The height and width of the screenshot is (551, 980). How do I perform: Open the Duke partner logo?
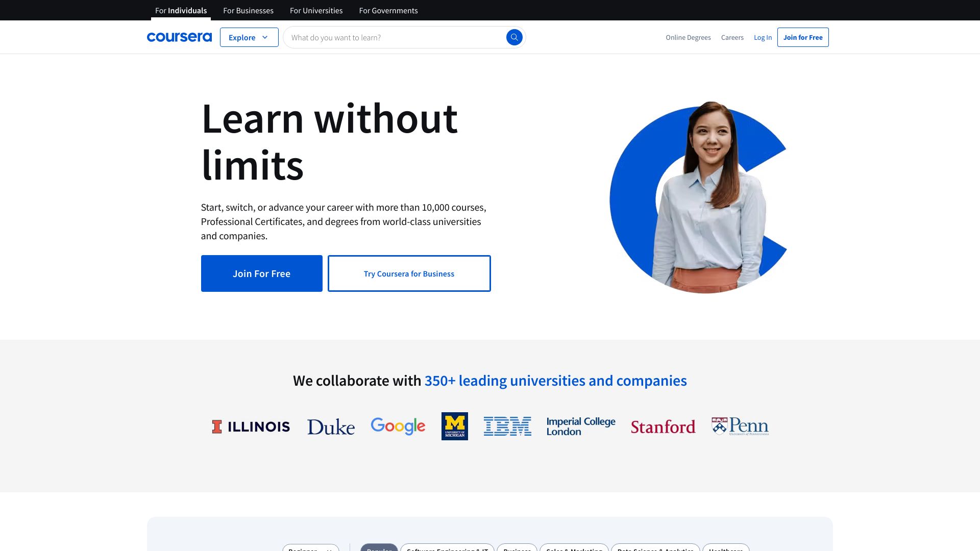[331, 427]
